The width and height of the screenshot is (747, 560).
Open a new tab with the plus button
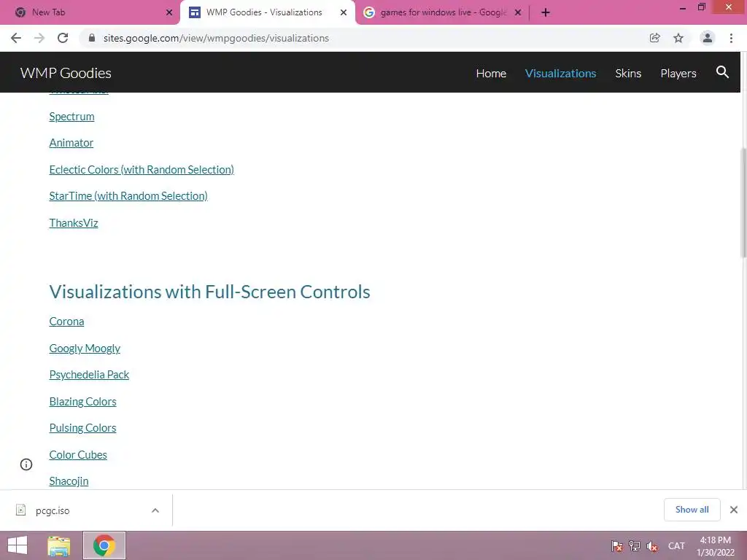[x=546, y=12]
